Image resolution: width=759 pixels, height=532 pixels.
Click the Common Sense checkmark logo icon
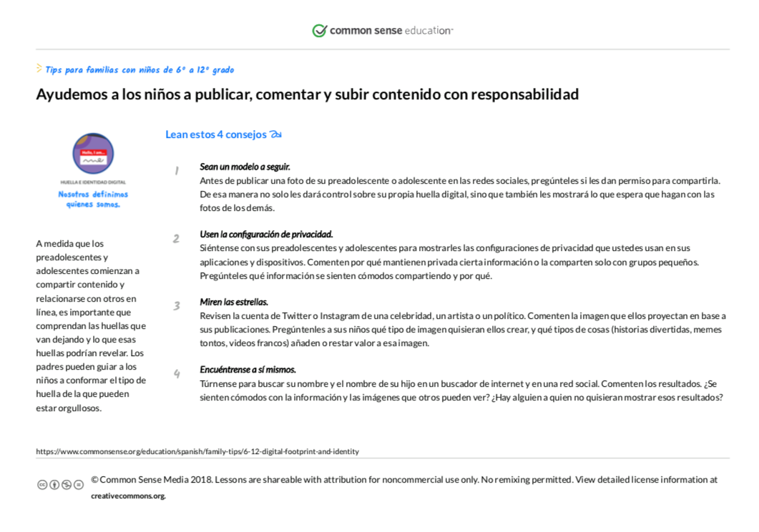pos(320,31)
